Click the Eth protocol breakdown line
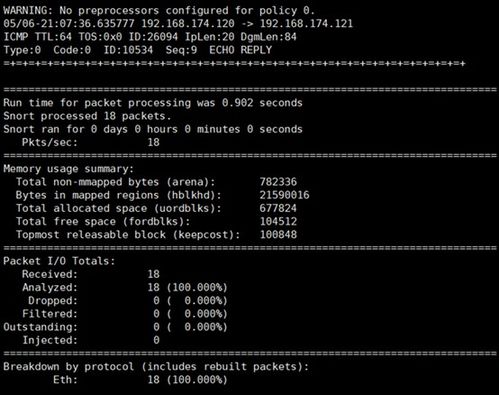Viewport: 499px width, 395px height. tap(140, 380)
